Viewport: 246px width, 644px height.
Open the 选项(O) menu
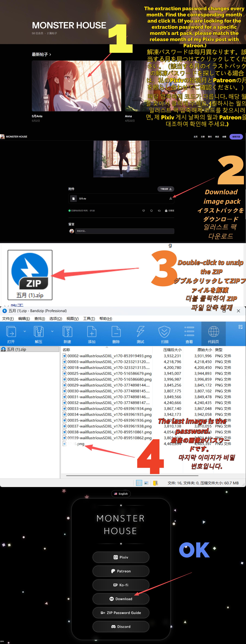(56, 319)
